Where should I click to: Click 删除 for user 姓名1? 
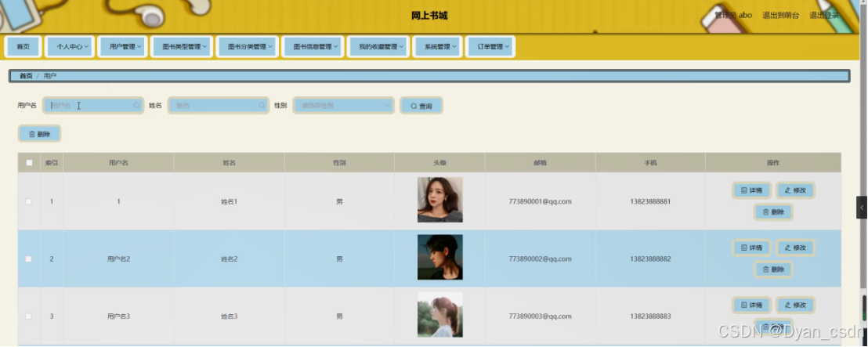pos(773,212)
